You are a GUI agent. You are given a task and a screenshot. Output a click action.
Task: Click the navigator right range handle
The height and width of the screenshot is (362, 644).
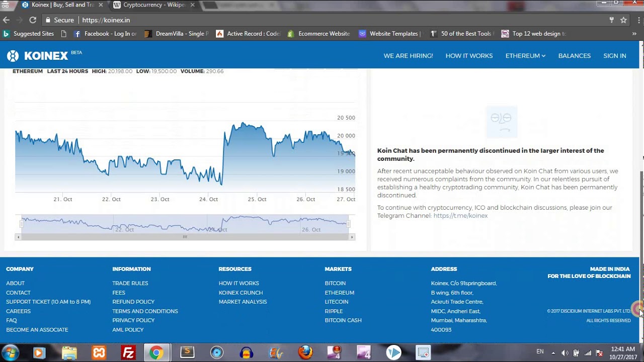(348, 224)
